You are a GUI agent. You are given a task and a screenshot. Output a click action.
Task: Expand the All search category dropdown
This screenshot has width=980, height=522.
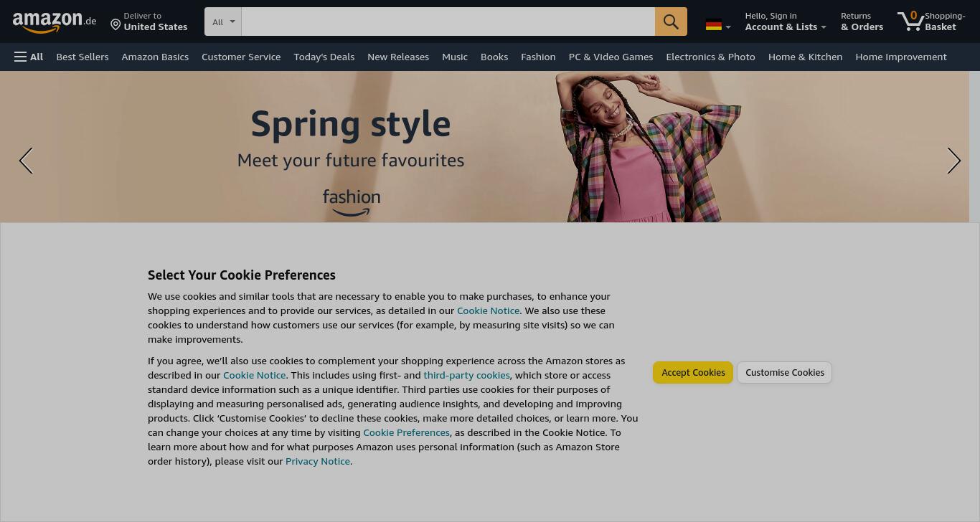tap(223, 22)
